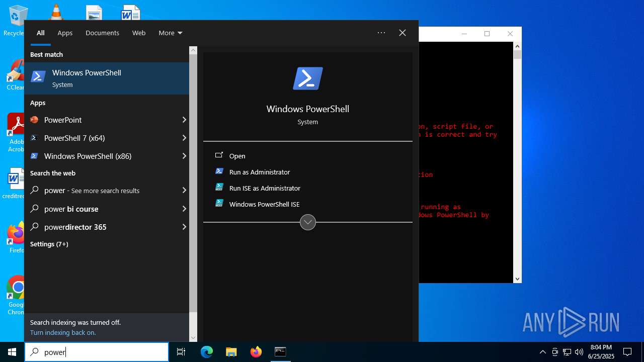Click the Word document desktop icon at top

(x=131, y=13)
